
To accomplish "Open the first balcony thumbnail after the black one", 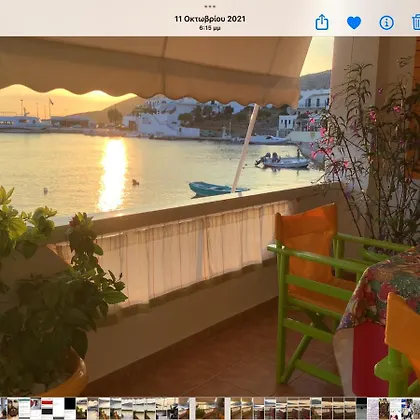I will pos(81,408).
